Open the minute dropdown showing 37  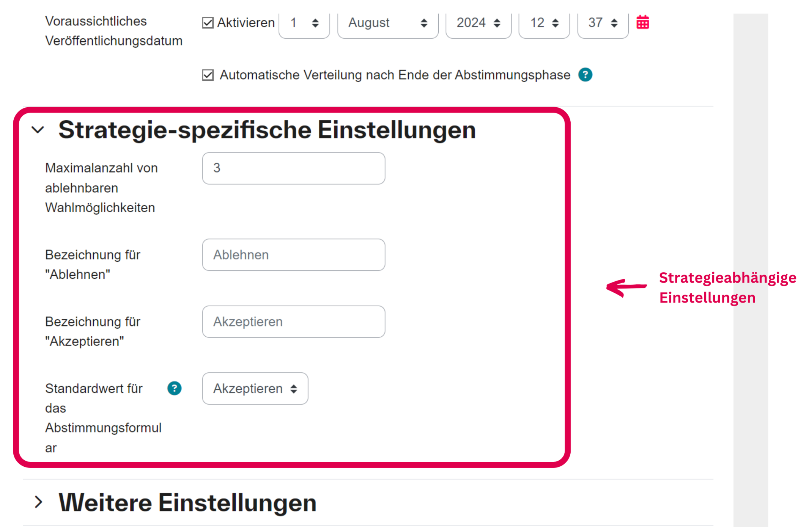pos(603,24)
